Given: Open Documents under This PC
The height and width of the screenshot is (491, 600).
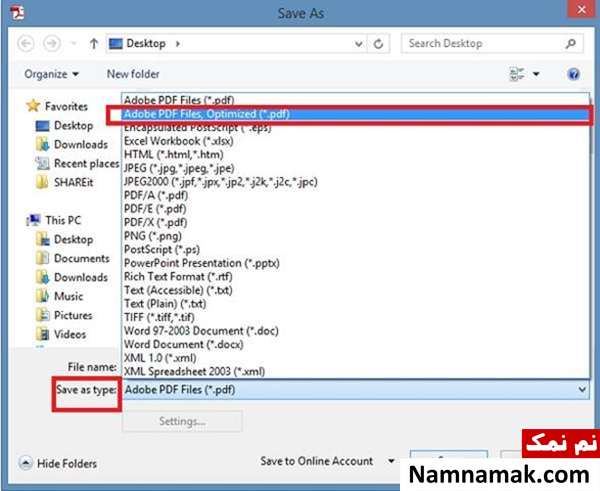Looking at the screenshot, I should coord(82,258).
